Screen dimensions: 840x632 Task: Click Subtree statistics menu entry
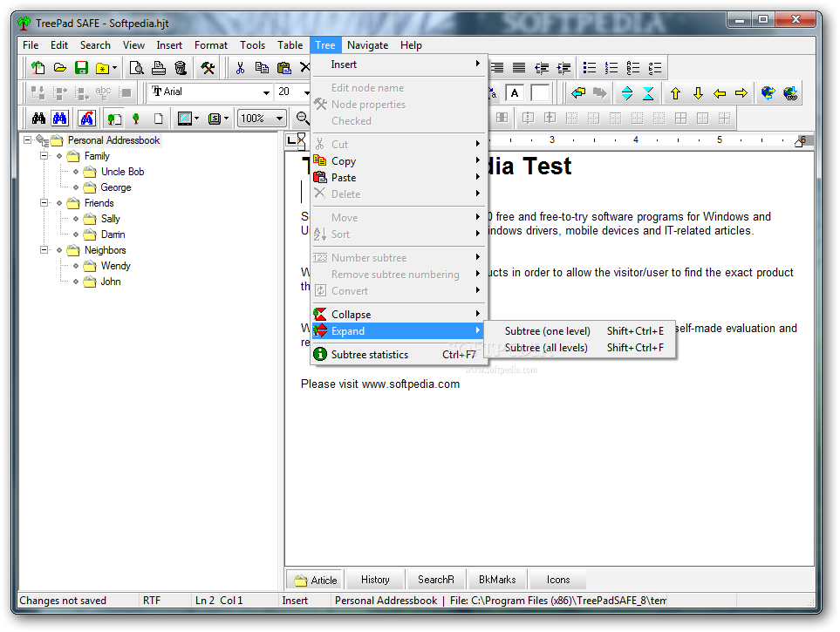tap(400, 355)
